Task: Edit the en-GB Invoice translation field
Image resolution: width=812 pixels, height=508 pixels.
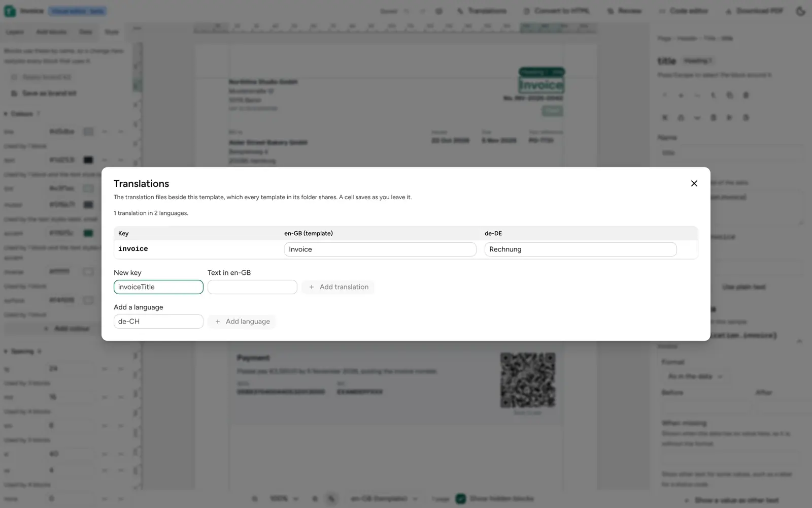Action: [380, 249]
